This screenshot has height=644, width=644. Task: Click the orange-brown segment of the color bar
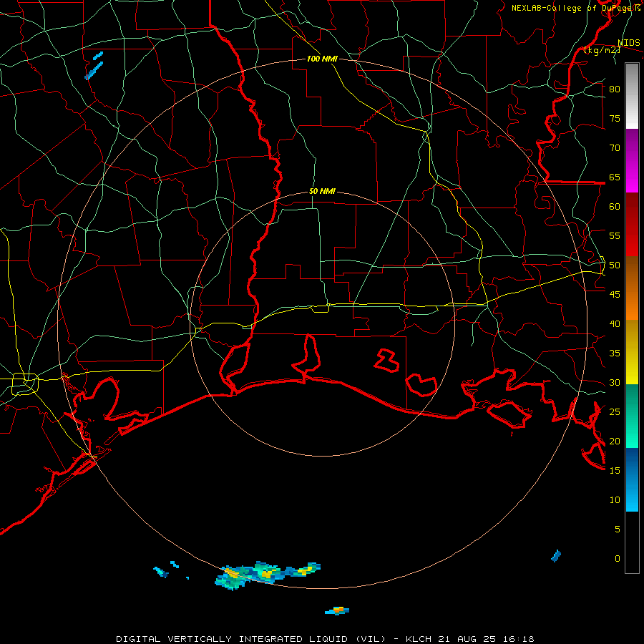click(632, 288)
